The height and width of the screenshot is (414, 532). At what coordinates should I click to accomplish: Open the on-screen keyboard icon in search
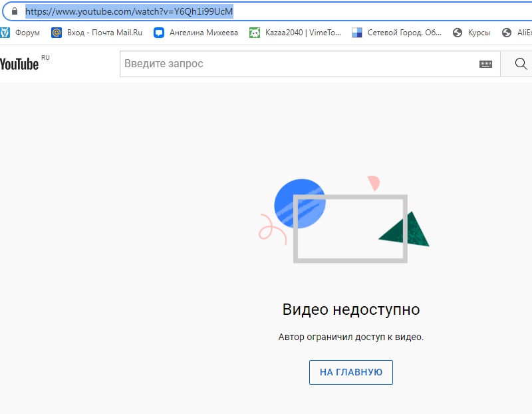tap(485, 64)
